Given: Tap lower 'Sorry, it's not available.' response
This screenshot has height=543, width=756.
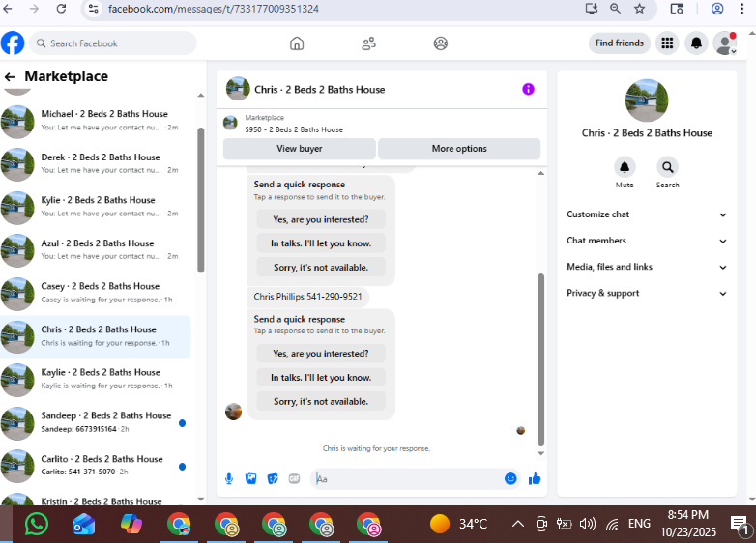Looking at the screenshot, I should (x=321, y=401).
